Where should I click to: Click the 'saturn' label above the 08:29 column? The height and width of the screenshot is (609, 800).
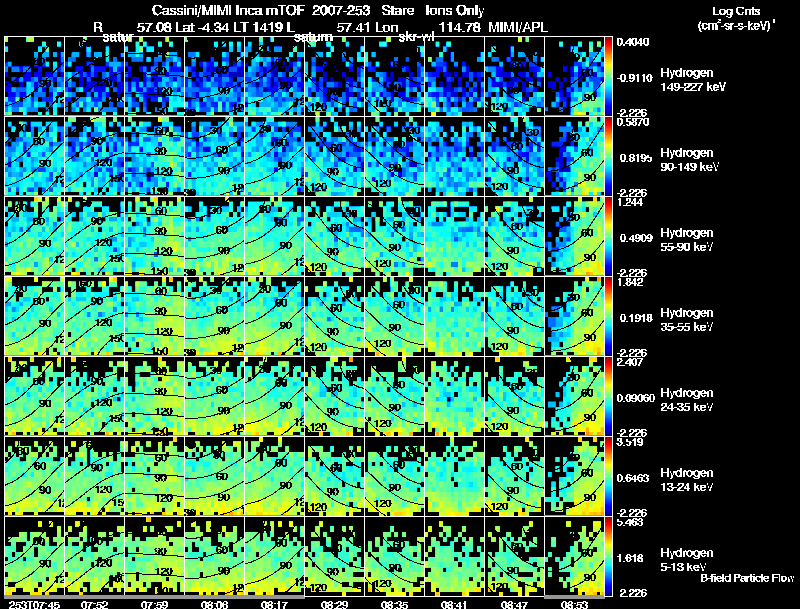click(x=313, y=37)
